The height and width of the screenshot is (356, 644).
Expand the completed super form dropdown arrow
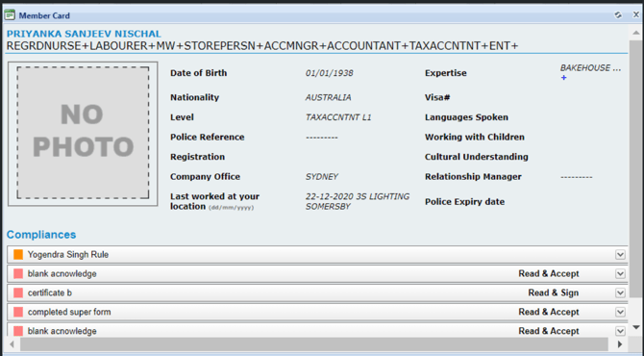[620, 312]
